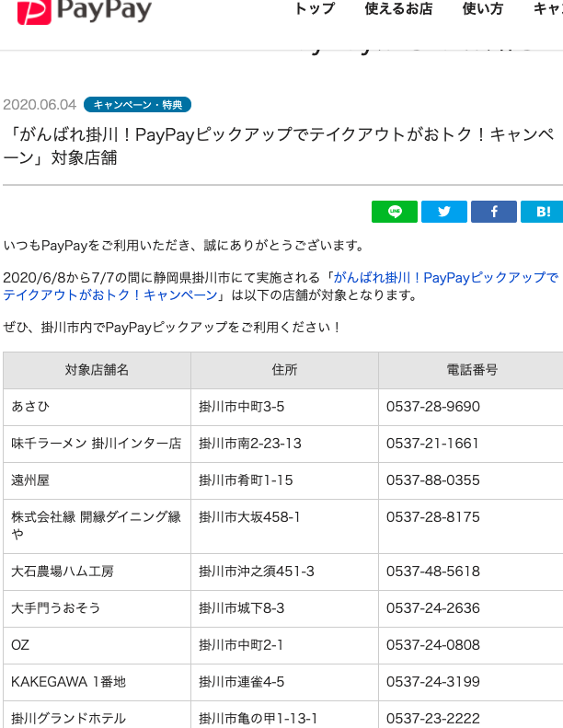Select phone number 0537-24-3199

point(433,682)
